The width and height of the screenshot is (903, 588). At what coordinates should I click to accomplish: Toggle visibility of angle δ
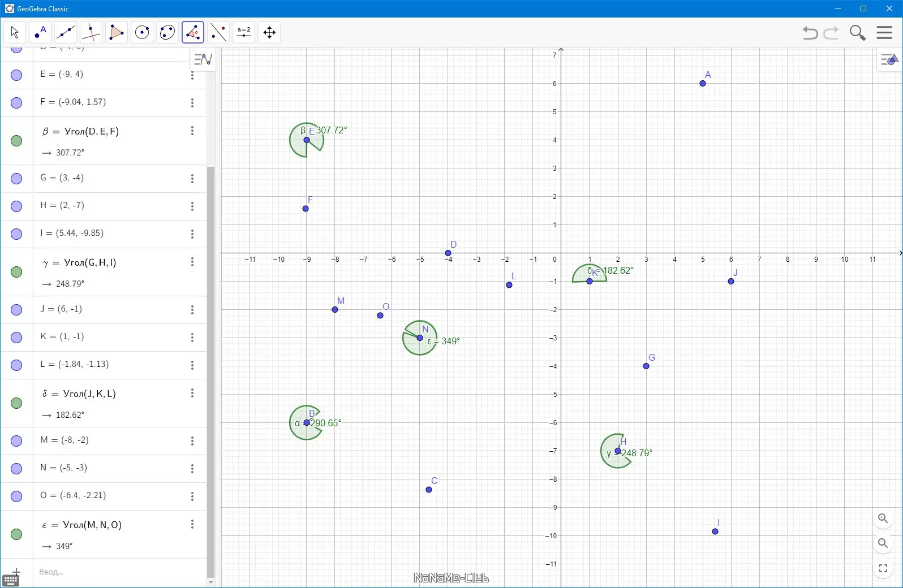[x=16, y=403]
